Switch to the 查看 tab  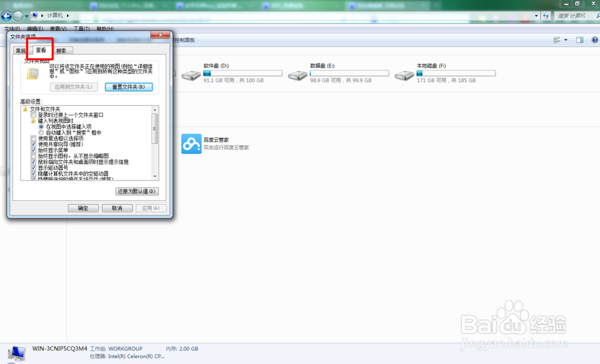pos(41,50)
